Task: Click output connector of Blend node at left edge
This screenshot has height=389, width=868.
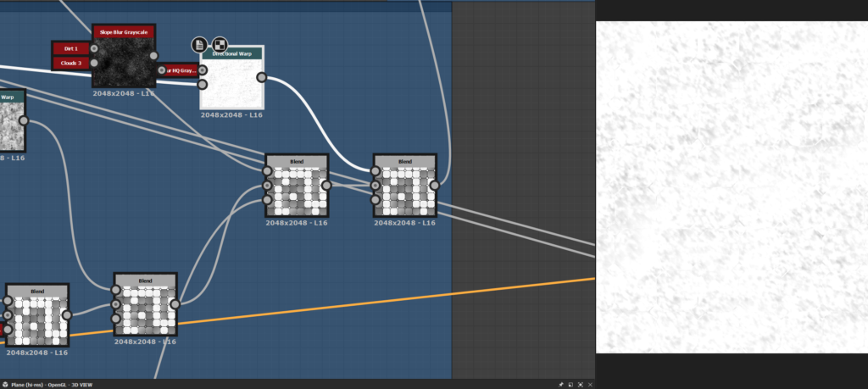Action: [67, 315]
